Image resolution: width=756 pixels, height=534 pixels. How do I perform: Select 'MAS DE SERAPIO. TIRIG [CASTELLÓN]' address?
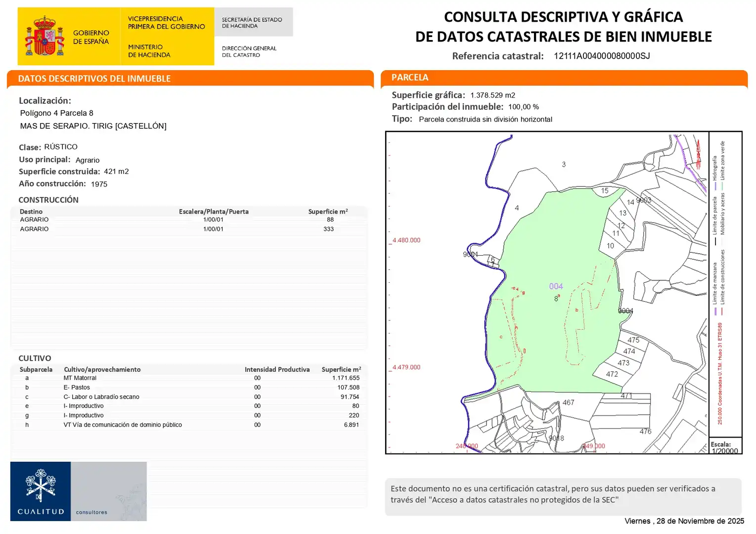point(93,126)
